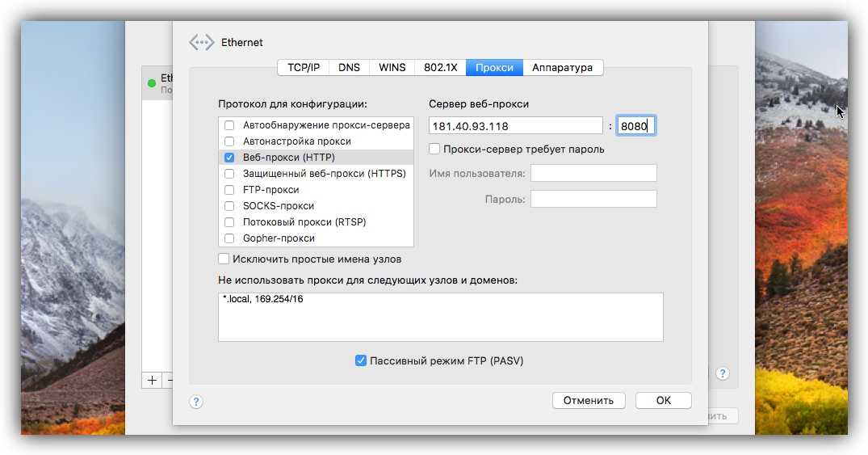
Task: Disable Пассивный режим FTP (PASV)
Action: point(361,360)
